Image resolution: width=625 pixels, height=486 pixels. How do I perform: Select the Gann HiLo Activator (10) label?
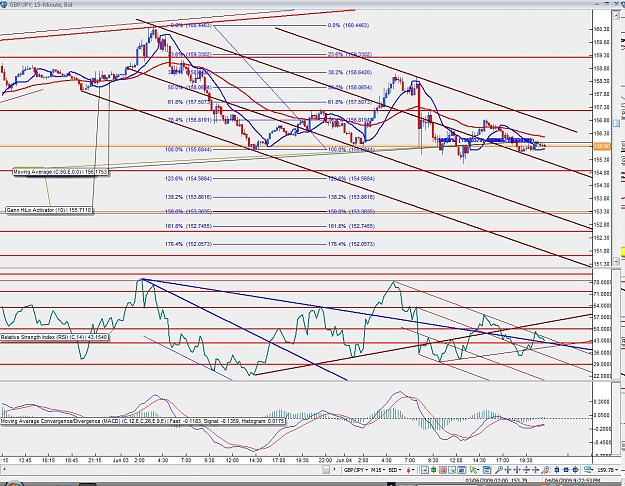49,210
